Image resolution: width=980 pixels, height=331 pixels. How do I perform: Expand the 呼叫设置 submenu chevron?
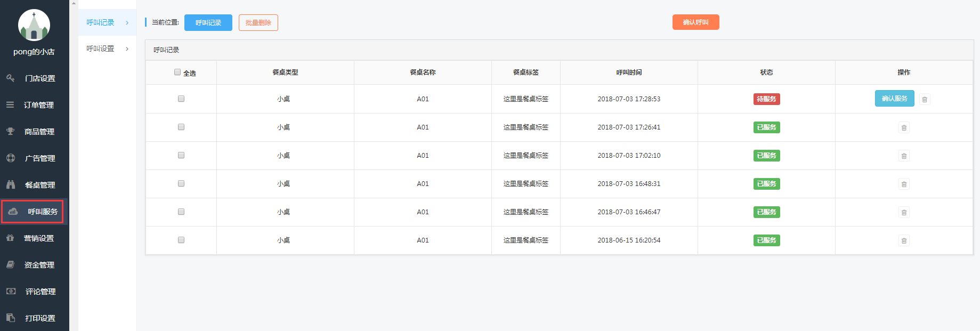tap(127, 49)
